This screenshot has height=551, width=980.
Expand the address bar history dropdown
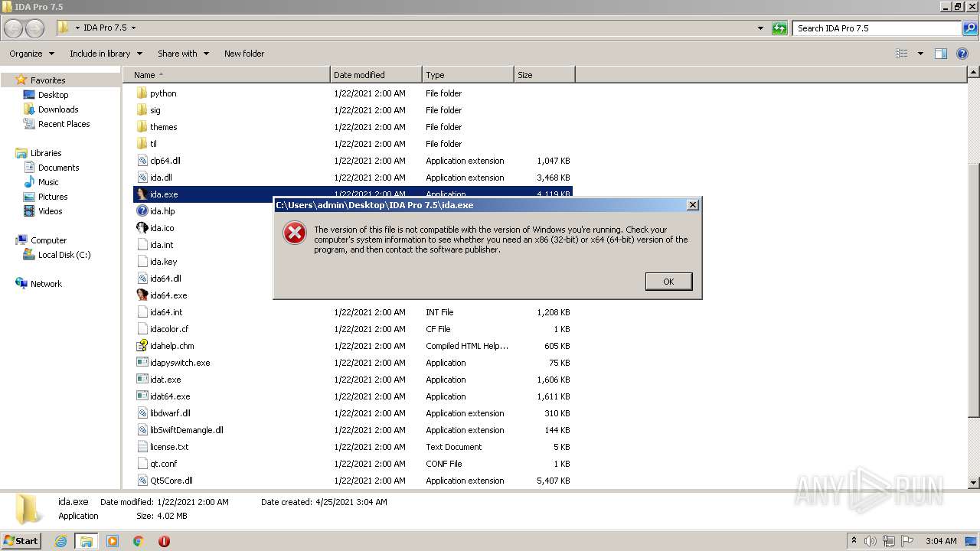[x=760, y=28]
